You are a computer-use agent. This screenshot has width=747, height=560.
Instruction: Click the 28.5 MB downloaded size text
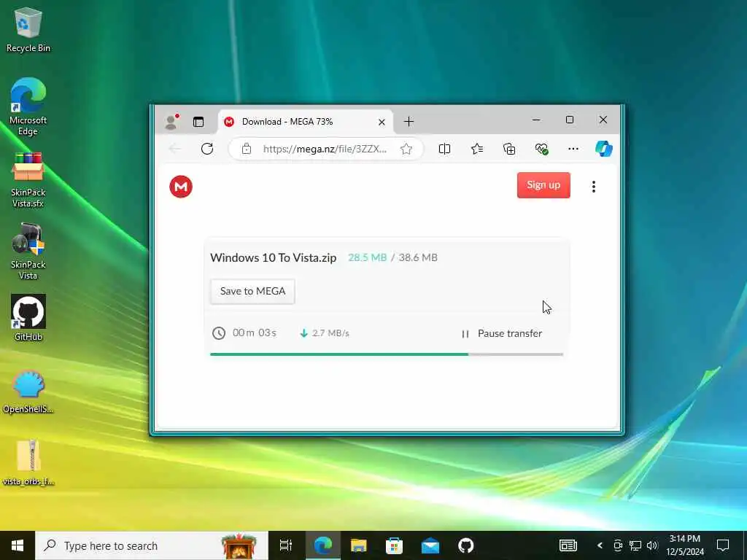click(x=368, y=257)
